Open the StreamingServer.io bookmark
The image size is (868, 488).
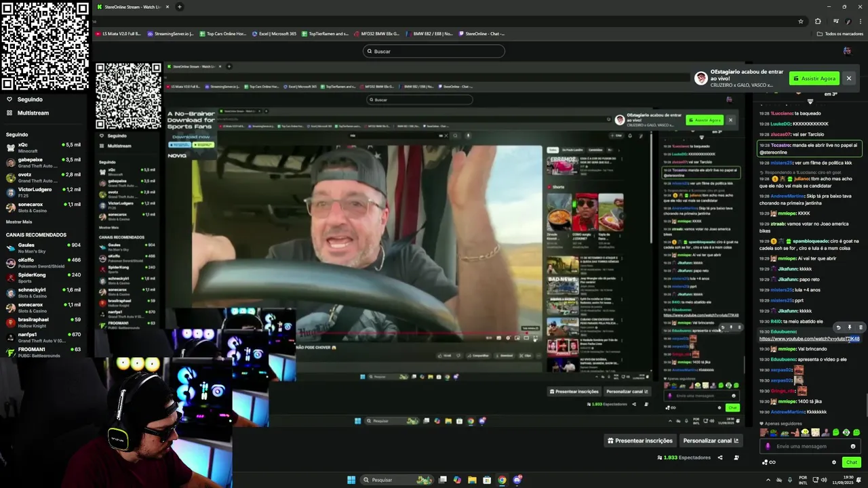click(x=171, y=33)
